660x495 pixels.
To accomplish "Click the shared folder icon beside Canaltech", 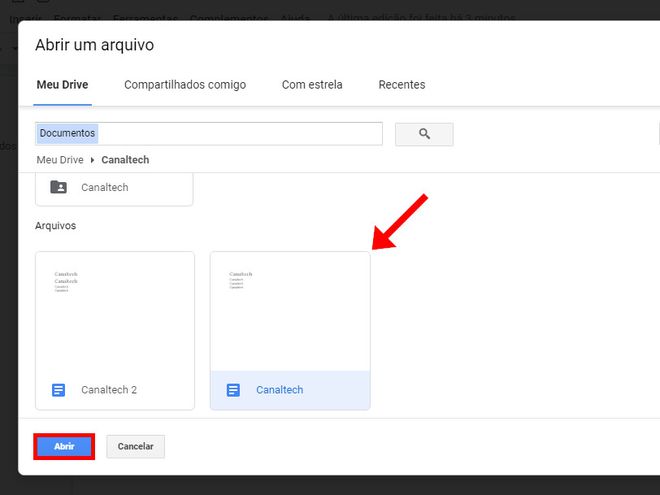I will [59, 187].
